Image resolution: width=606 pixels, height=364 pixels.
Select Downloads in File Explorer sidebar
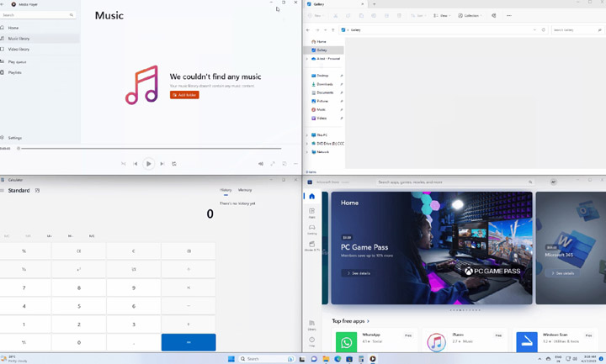325,84
